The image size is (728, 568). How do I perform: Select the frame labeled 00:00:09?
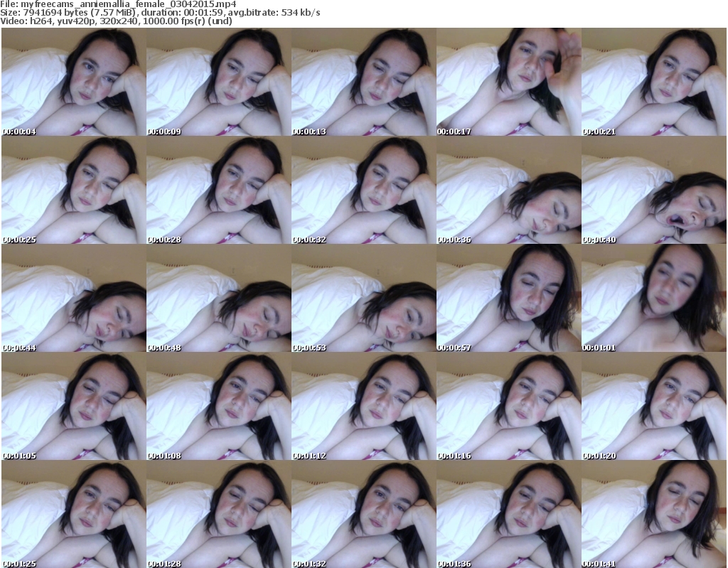[218, 82]
